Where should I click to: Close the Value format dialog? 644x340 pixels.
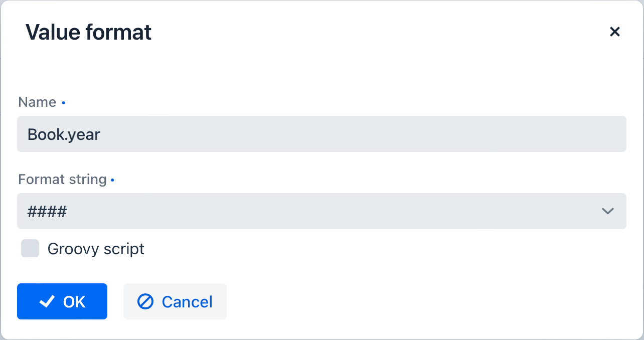[614, 32]
